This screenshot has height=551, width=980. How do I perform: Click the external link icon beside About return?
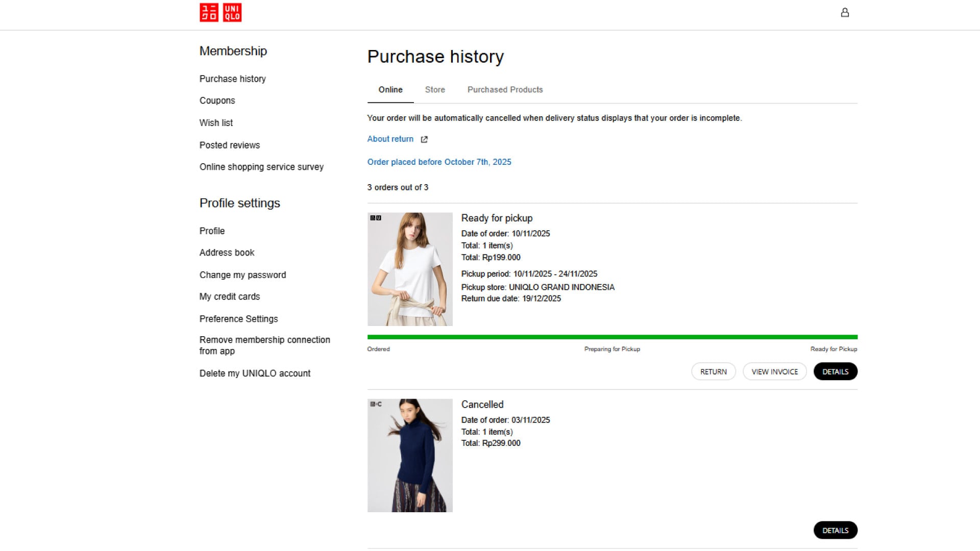[424, 139]
